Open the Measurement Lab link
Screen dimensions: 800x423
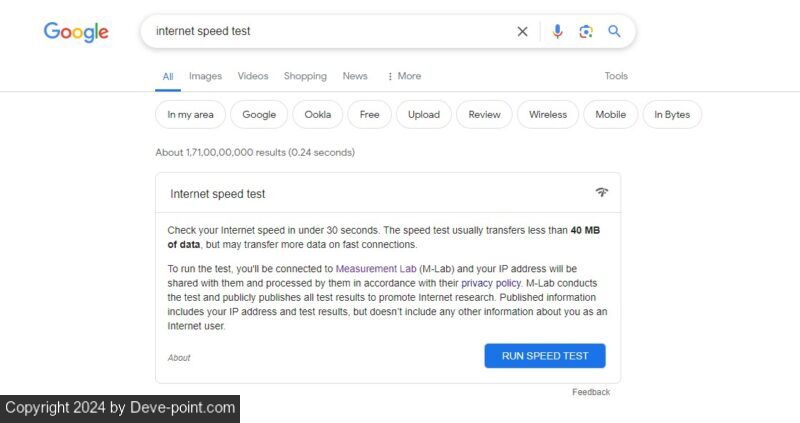coord(376,269)
